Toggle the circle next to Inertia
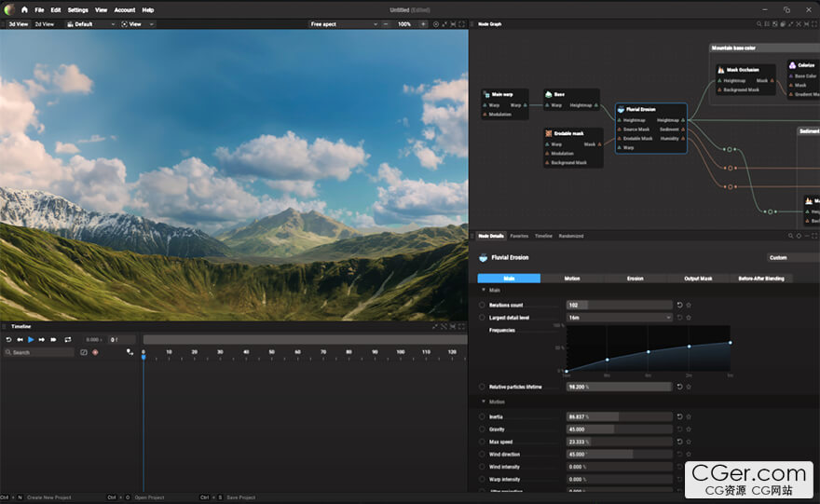 482,416
